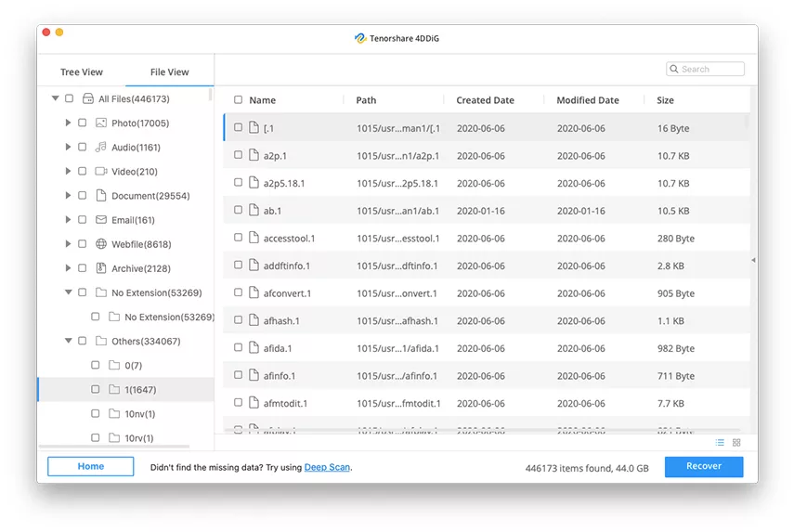794x532 pixels.
Task: Click the Audio music note icon
Action: point(101,147)
